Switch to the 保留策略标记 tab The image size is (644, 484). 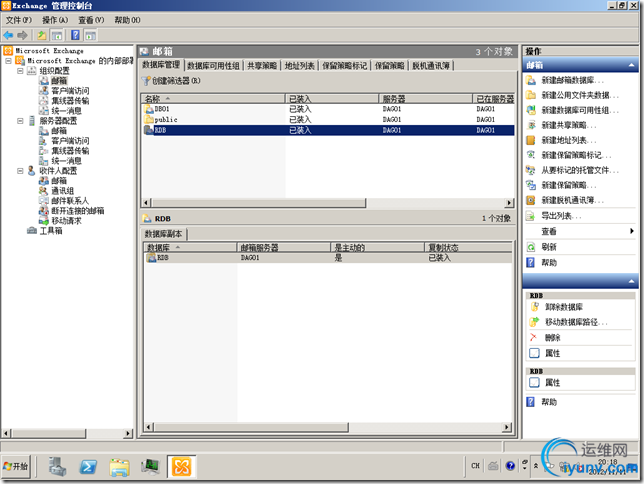point(344,66)
